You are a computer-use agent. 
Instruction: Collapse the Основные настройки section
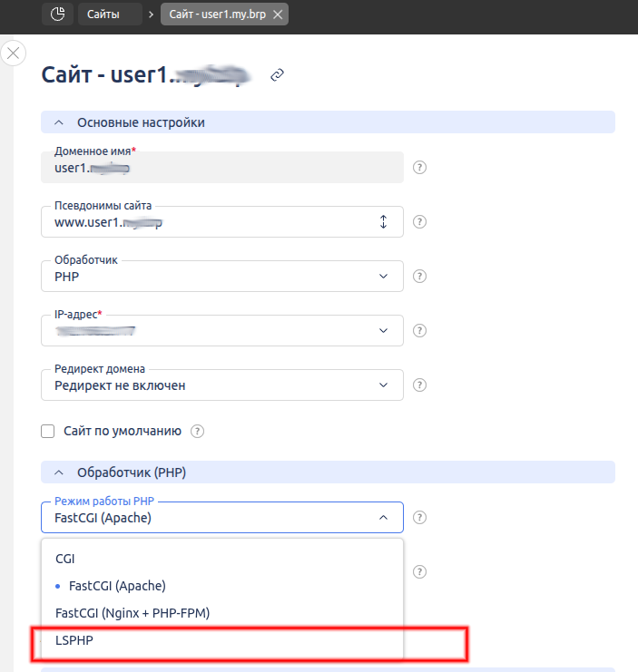[59, 122]
